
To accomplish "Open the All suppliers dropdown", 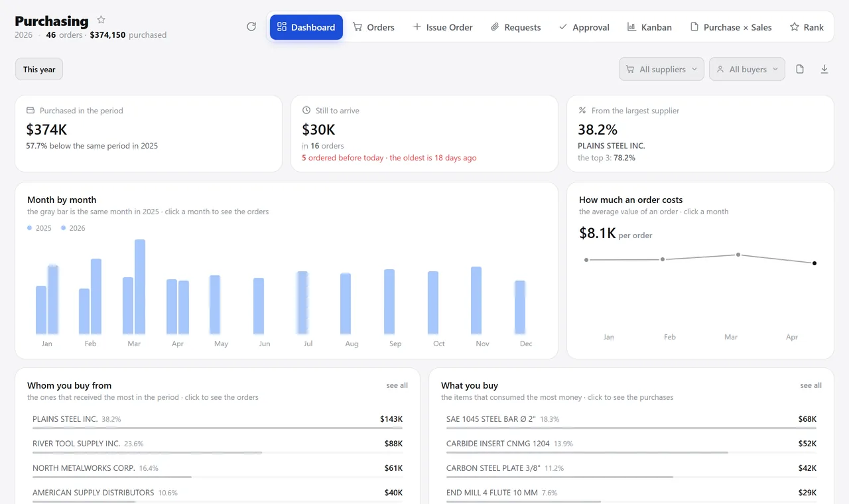I will point(661,69).
